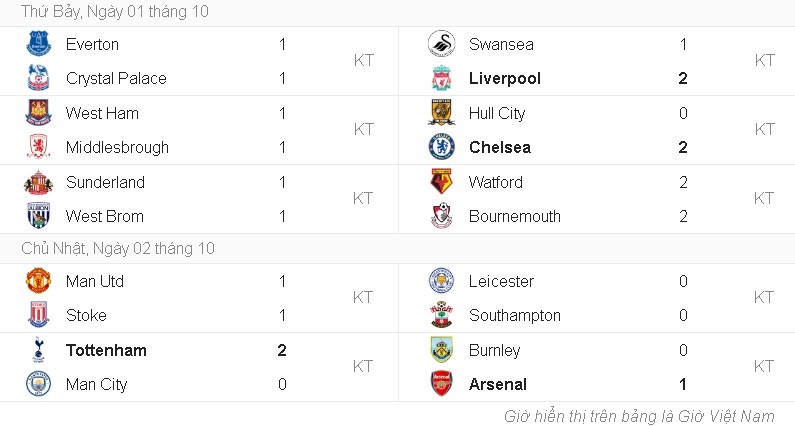The image size is (795, 426).
Task: Click the Watford club logo
Action: (x=441, y=182)
